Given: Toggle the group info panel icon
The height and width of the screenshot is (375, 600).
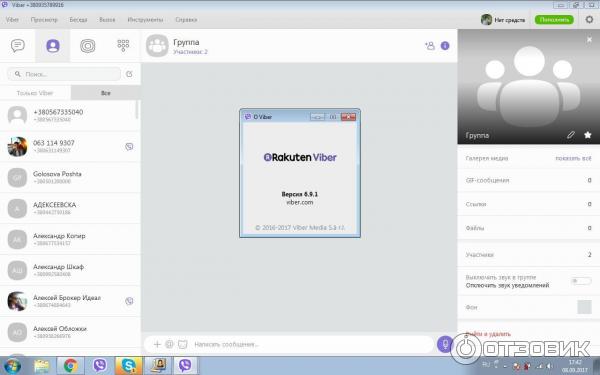Looking at the screenshot, I should click(x=445, y=46).
